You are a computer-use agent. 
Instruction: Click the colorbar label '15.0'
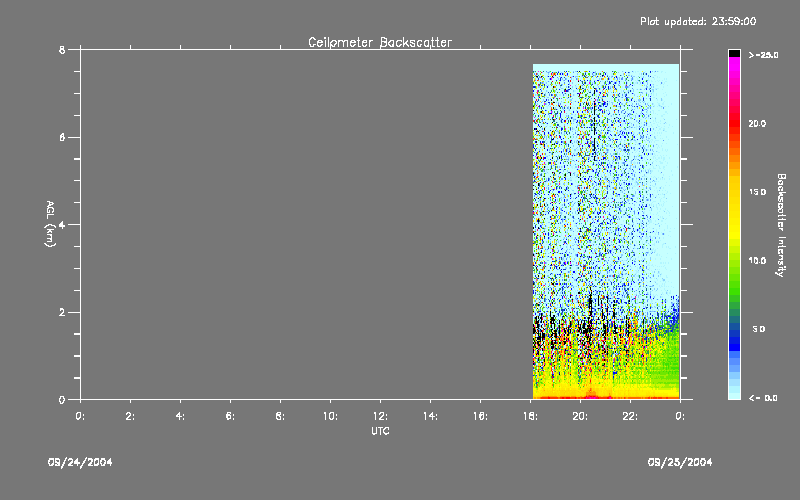pyautogui.click(x=757, y=192)
